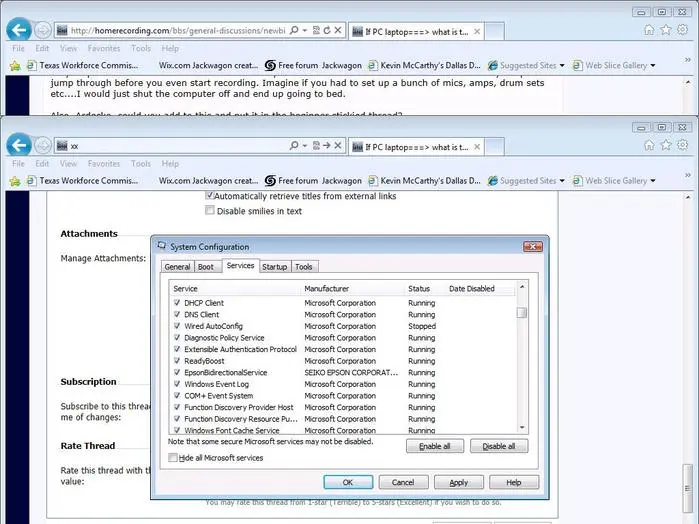The height and width of the screenshot is (524, 699).
Task: Uncheck the DNS Client service checkbox
Action: tap(177, 314)
